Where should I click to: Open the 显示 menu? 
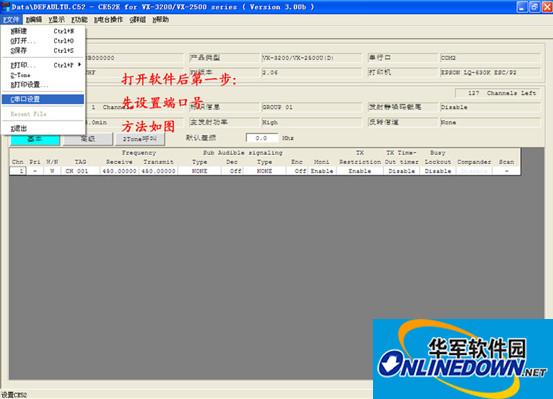(57, 20)
